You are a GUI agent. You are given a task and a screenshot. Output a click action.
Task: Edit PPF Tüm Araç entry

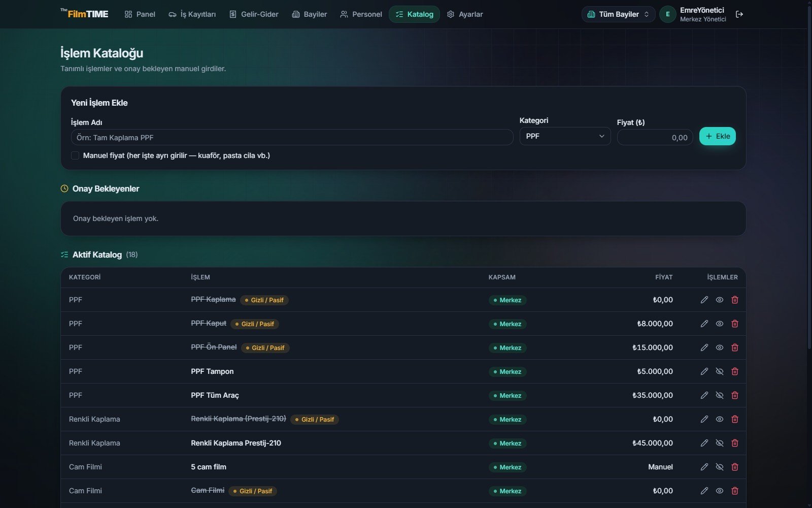tap(704, 395)
